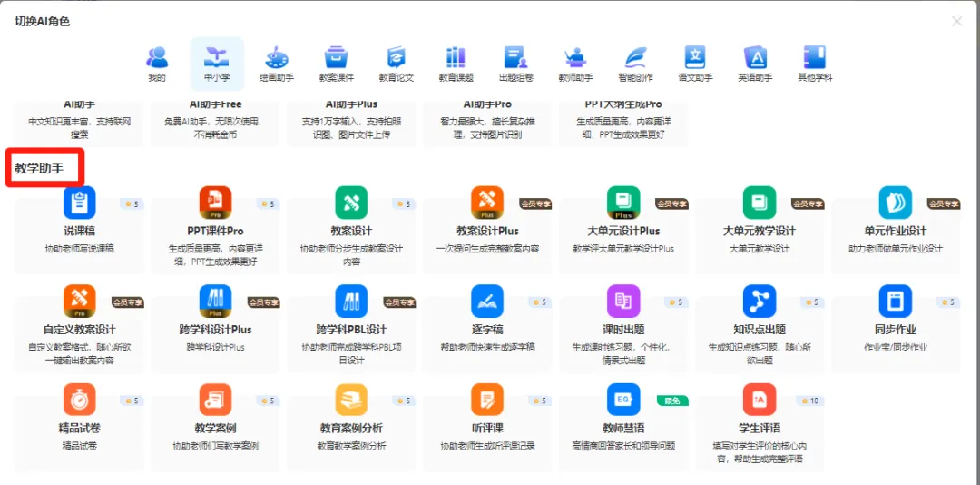Open the 教育课题 tab
This screenshot has width=980, height=485.
[x=456, y=64]
